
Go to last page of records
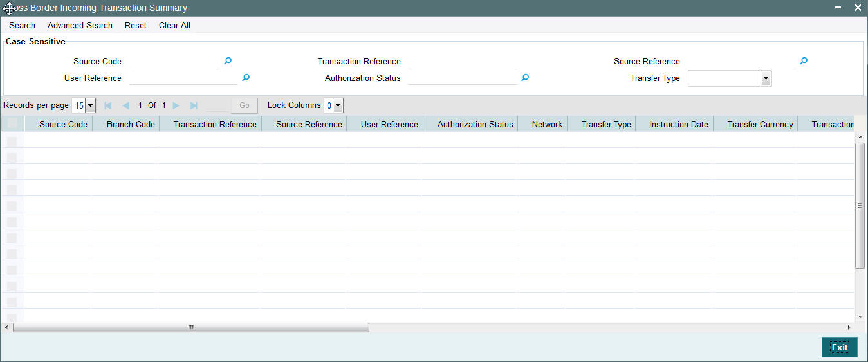tap(194, 105)
